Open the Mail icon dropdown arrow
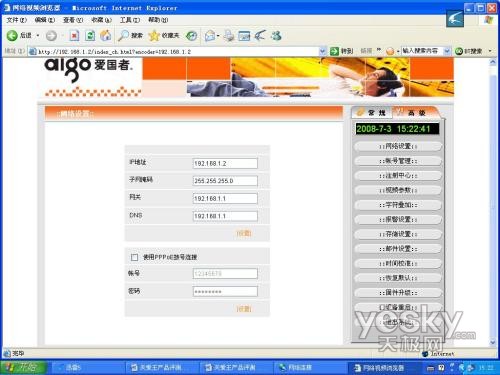 pyautogui.click(x=218, y=36)
